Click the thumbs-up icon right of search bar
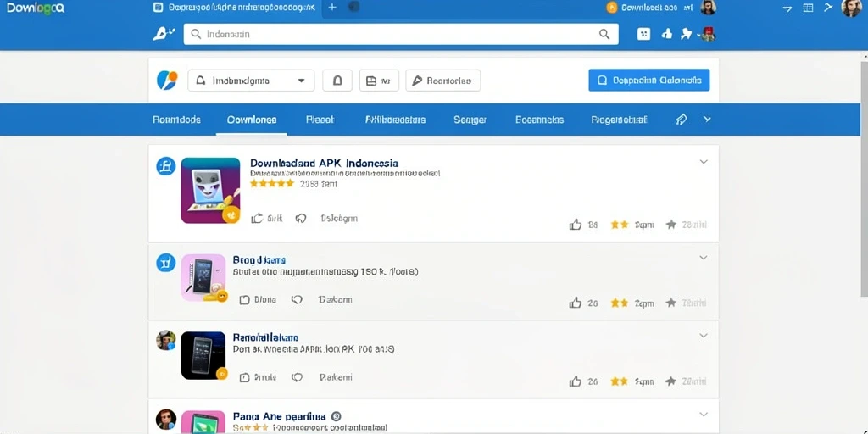The width and height of the screenshot is (868, 434). point(667,34)
